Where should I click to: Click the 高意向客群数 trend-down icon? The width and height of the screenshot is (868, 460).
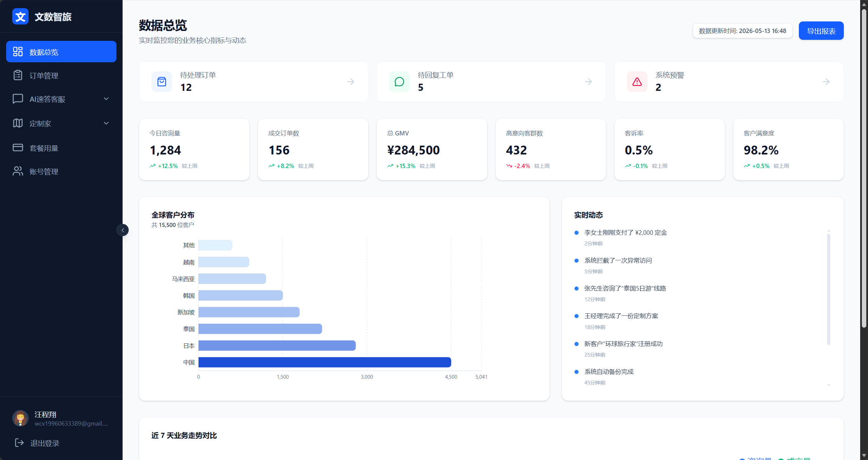pyautogui.click(x=509, y=166)
